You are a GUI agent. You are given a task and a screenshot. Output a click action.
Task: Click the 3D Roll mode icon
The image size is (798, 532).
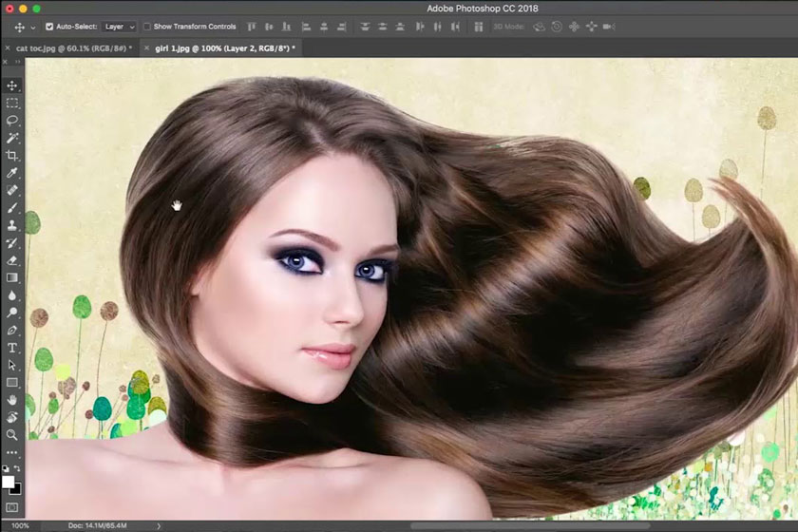(557, 27)
